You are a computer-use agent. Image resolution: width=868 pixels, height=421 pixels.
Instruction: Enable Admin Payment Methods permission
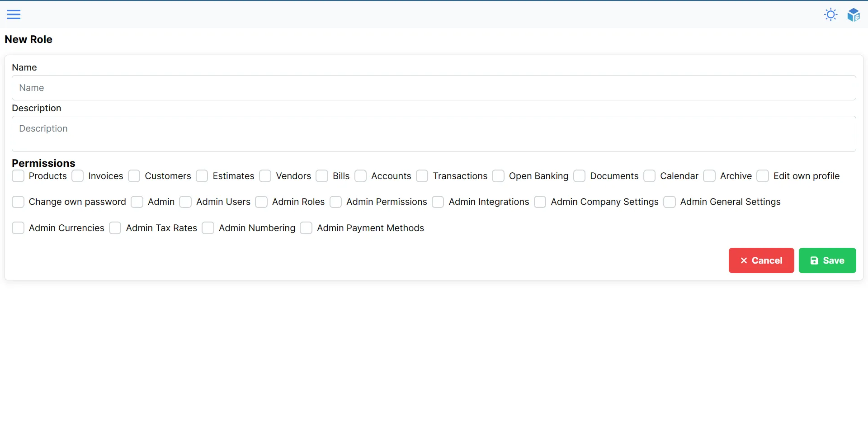[306, 228]
